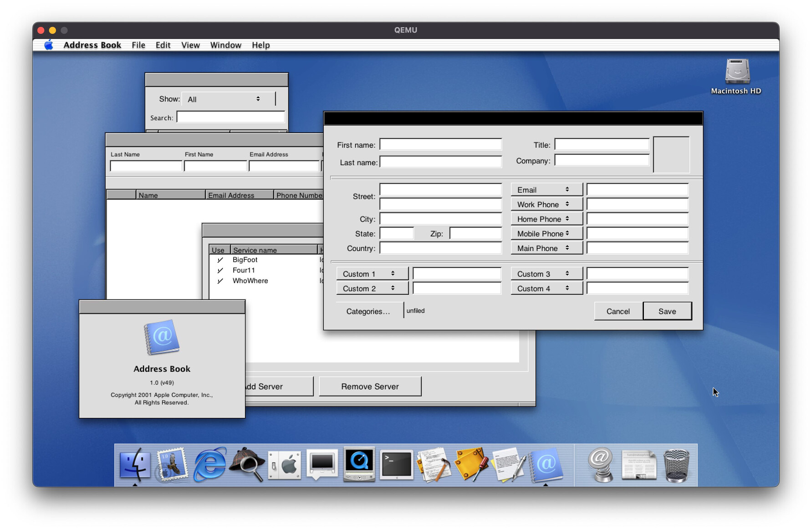Open the File menu
Viewport: 812px width, 530px height.
pos(138,45)
